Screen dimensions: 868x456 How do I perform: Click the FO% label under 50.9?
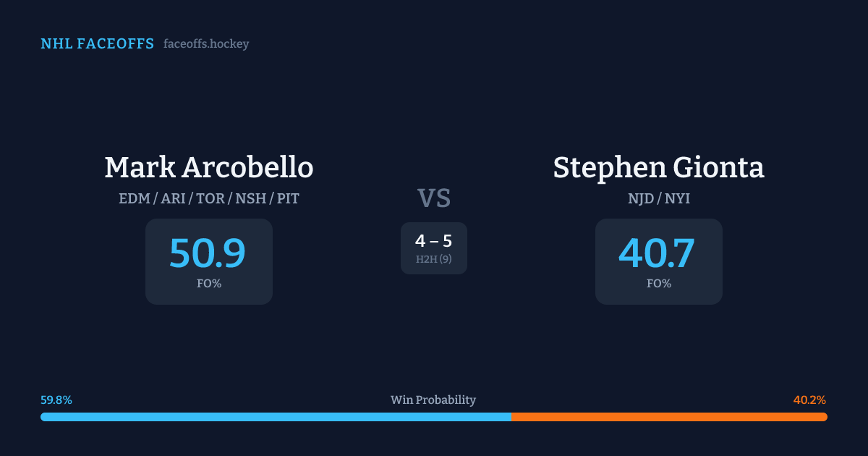pyautogui.click(x=209, y=284)
